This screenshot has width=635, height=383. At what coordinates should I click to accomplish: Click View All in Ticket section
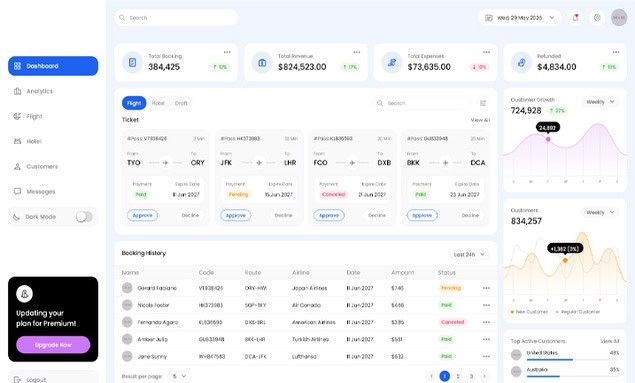480,120
